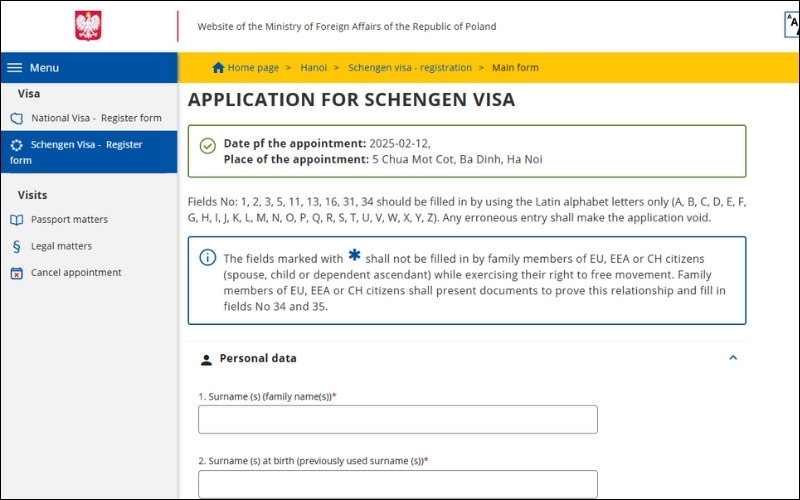Screen dimensions: 800x500
Task: Click the Cancel appointment calendar icon
Action: (x=16, y=273)
